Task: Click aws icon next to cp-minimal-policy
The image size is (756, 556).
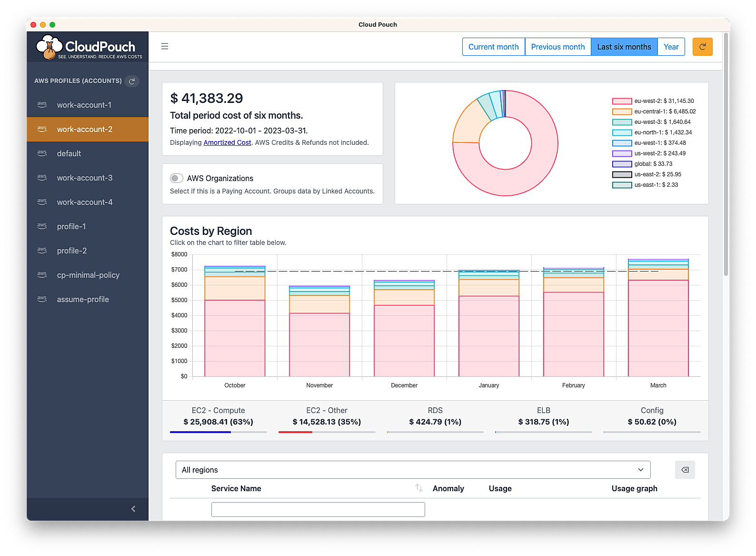Action: [42, 274]
